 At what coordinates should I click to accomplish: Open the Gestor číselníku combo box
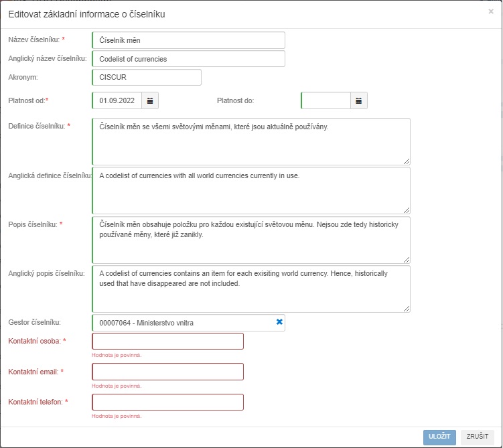point(181,323)
